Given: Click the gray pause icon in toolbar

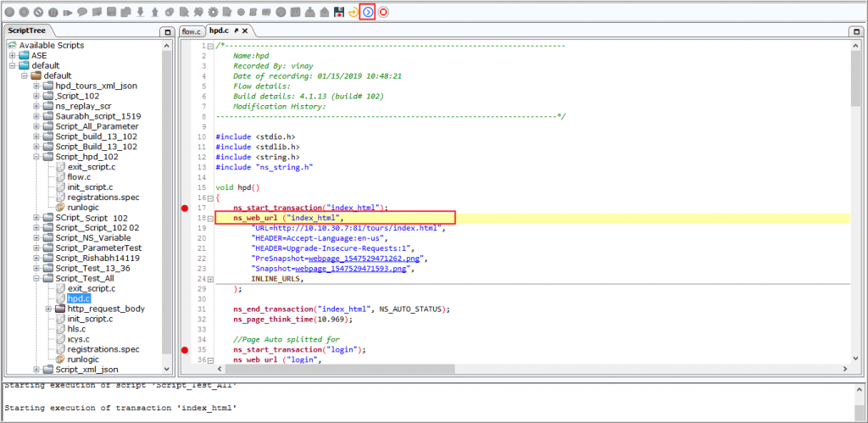Looking at the screenshot, I should (x=53, y=12).
